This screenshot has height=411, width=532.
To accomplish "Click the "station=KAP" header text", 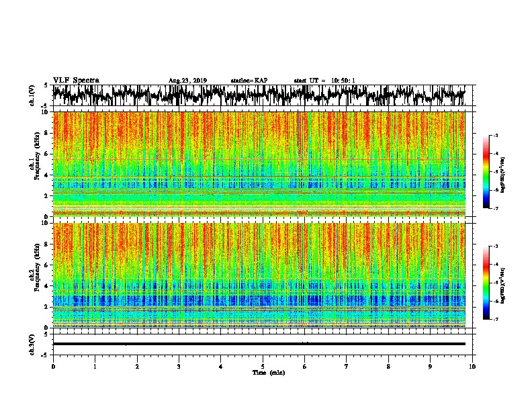I will pyautogui.click(x=249, y=81).
